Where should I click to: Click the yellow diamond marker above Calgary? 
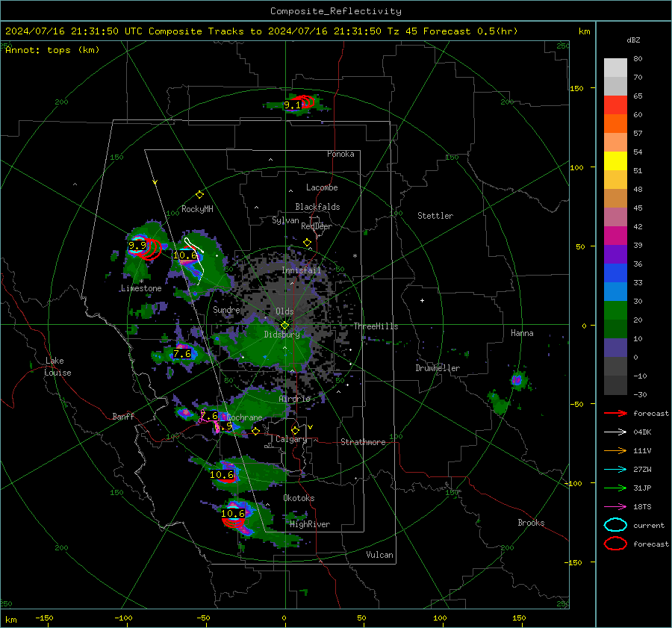(x=295, y=430)
